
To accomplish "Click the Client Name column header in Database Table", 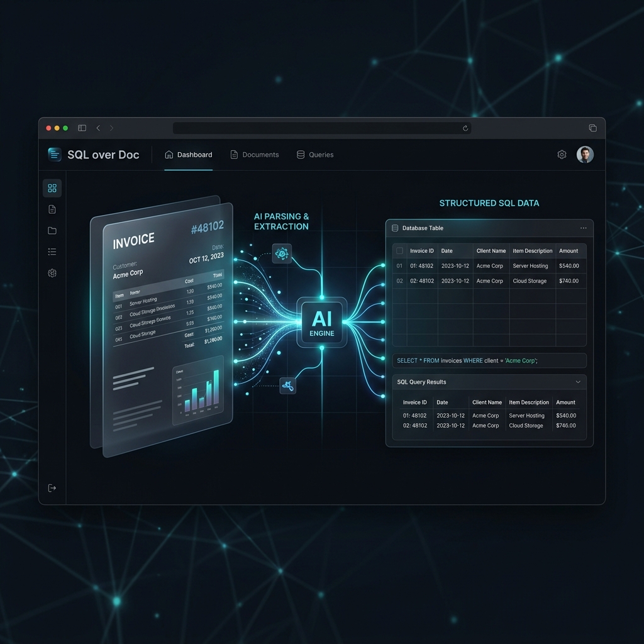I will [491, 251].
